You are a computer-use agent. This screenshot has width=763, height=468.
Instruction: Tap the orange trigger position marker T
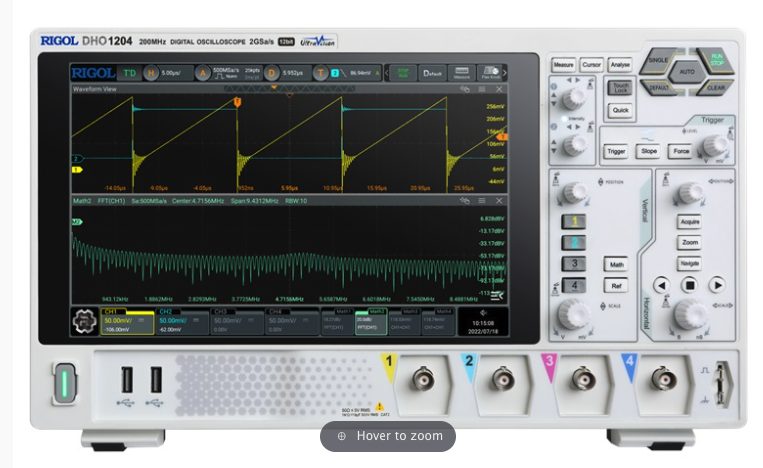(x=237, y=102)
